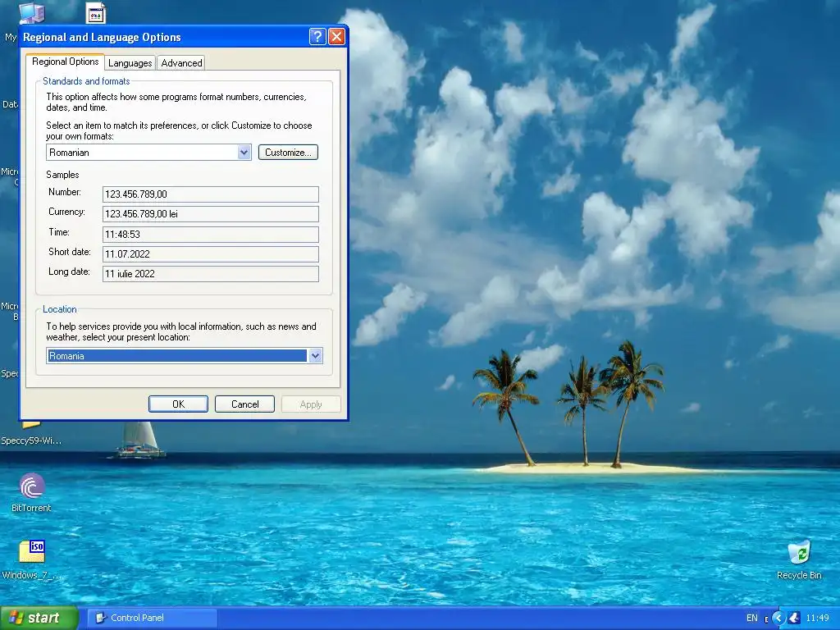This screenshot has height=630, width=840.
Task: Click the Cancel button
Action: tap(244, 404)
